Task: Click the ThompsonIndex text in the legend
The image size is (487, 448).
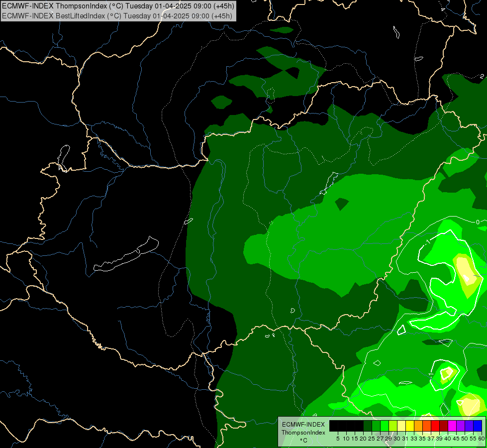Action: (x=303, y=433)
